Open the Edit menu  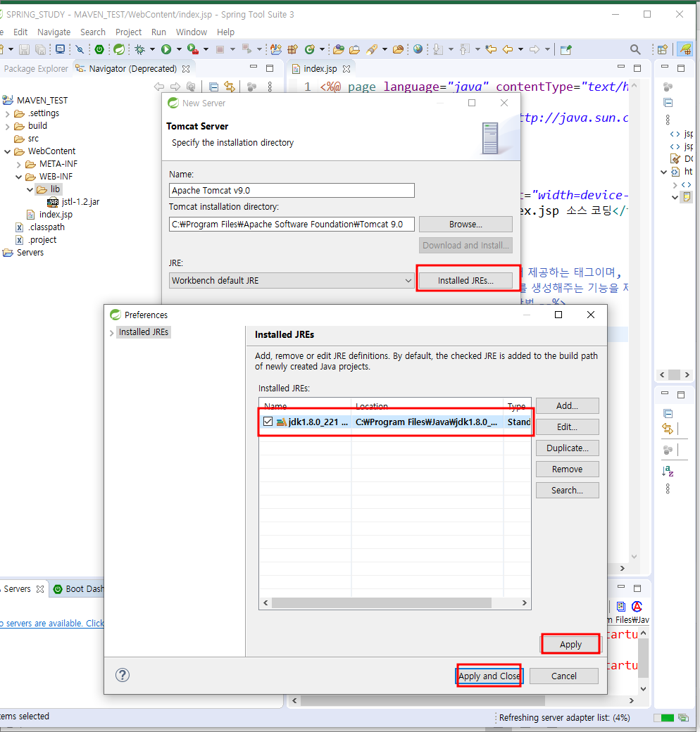click(20, 32)
